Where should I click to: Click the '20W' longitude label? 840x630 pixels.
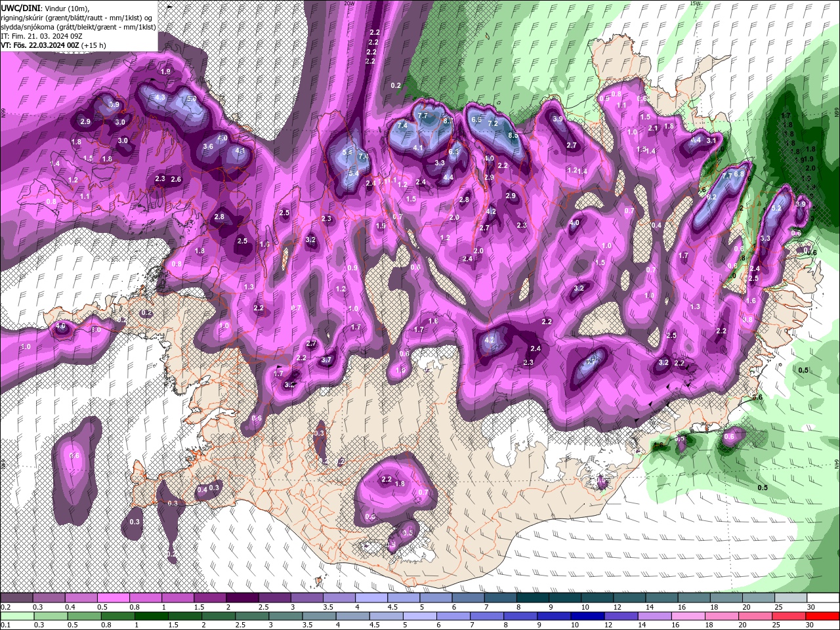coord(348,3)
